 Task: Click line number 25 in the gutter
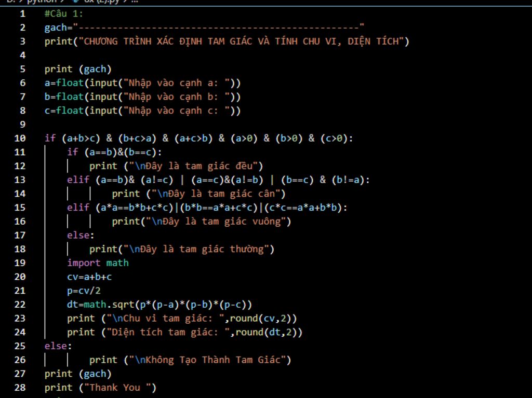20,346
